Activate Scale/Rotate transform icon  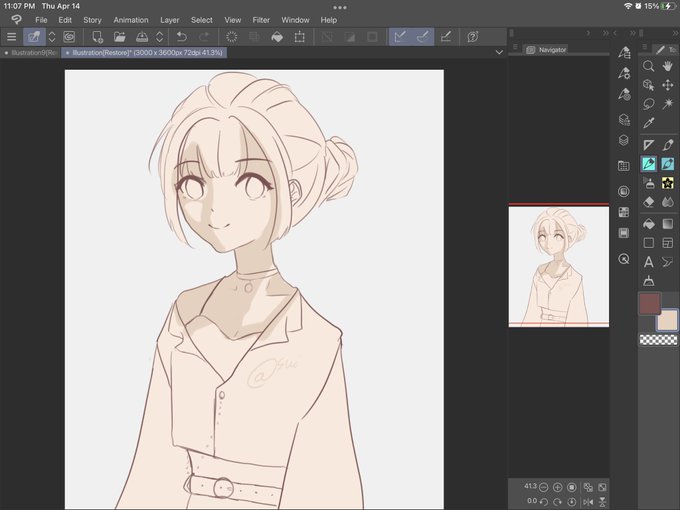[299, 37]
